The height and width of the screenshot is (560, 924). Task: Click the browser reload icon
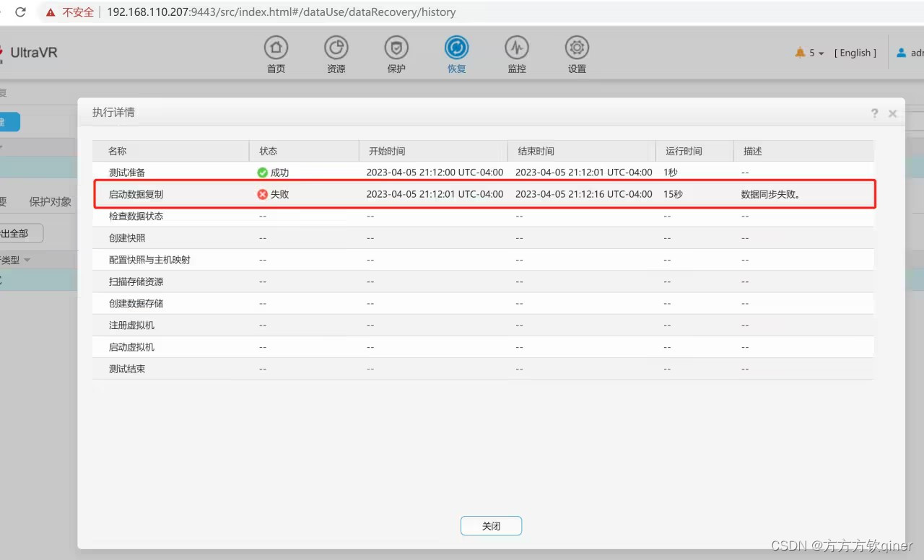pyautogui.click(x=20, y=12)
